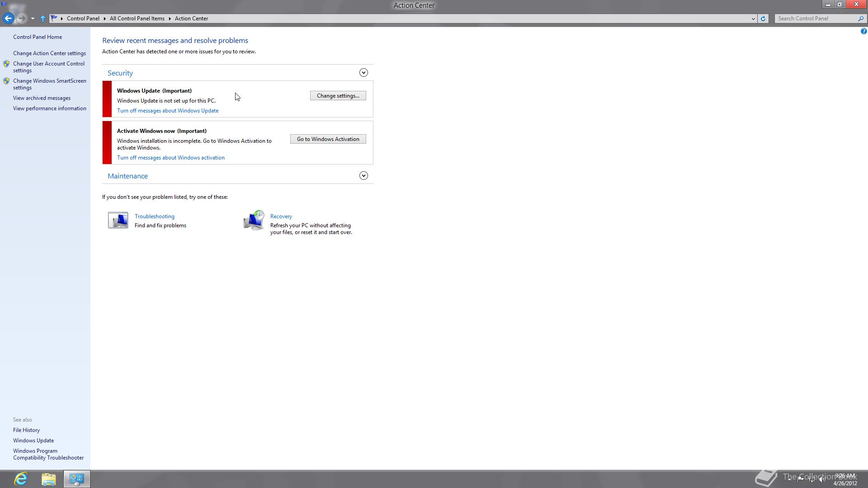Go back with the Back arrow button
Viewport: 868px width, 488px height.
8,19
